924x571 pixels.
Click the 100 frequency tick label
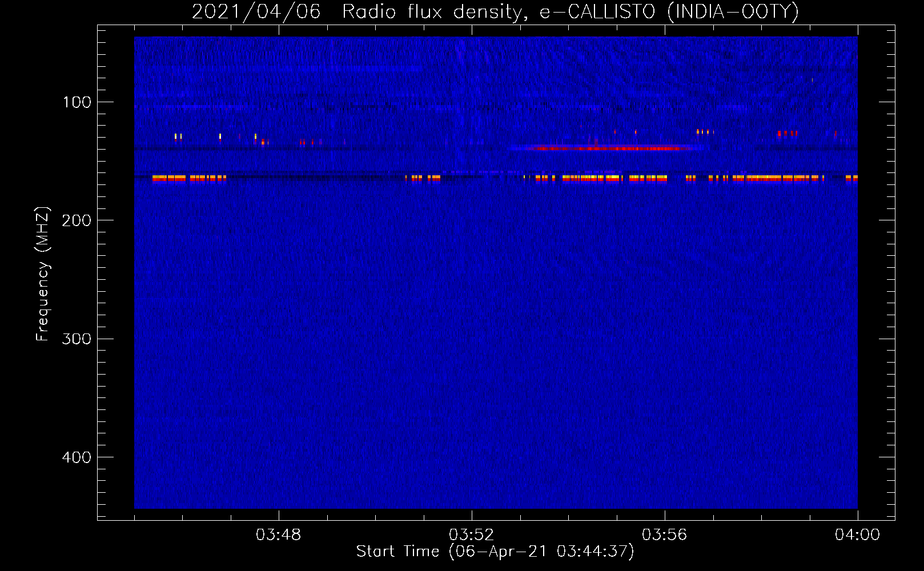[77, 102]
